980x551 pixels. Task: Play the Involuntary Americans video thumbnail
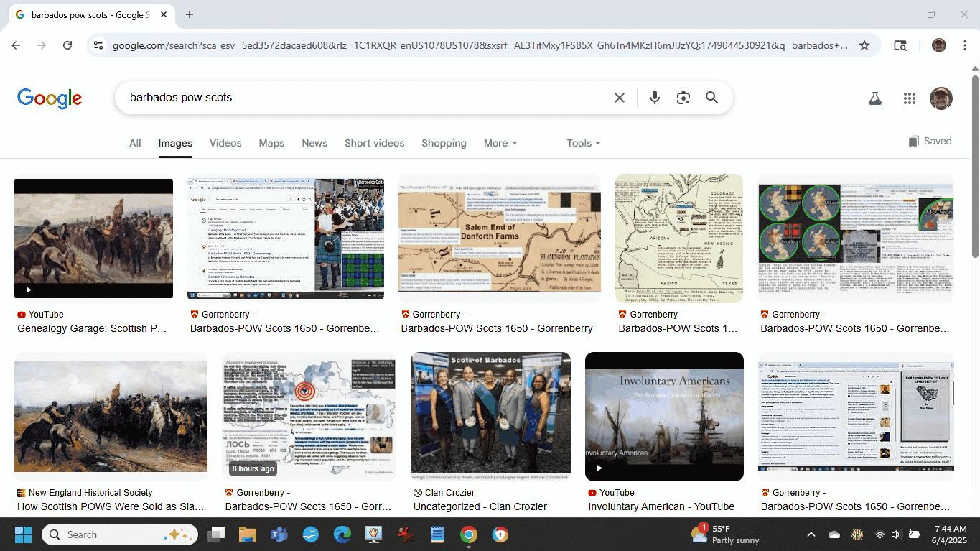click(x=664, y=417)
